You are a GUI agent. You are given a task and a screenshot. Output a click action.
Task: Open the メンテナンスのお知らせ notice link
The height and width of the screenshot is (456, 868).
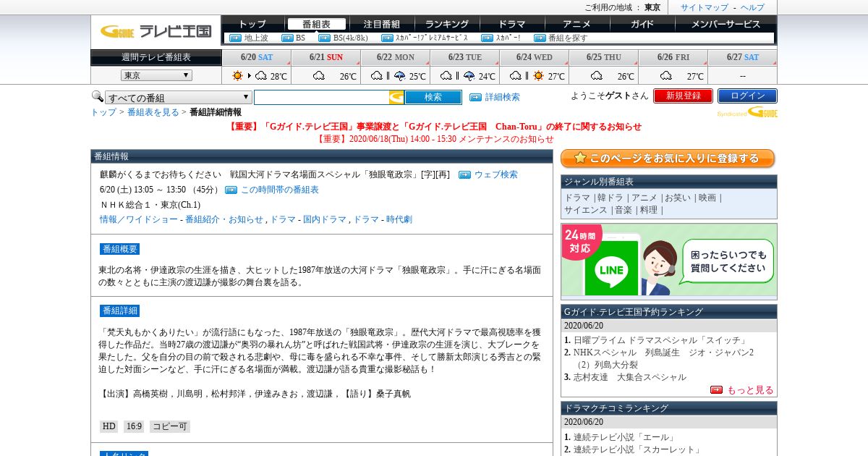click(435, 139)
